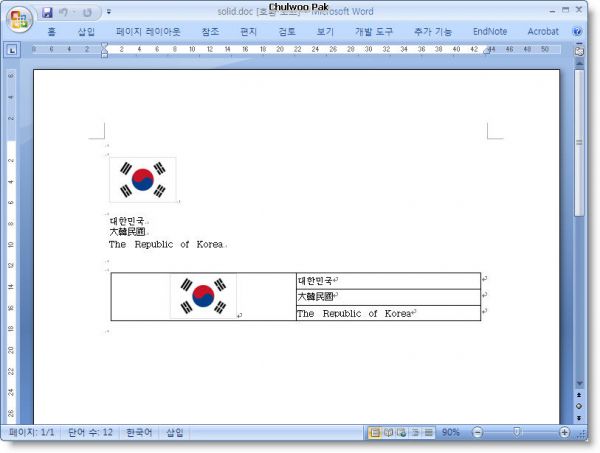Click vertical scrollbar up arrow
Screen dimensions: 600x453
click(x=579, y=63)
